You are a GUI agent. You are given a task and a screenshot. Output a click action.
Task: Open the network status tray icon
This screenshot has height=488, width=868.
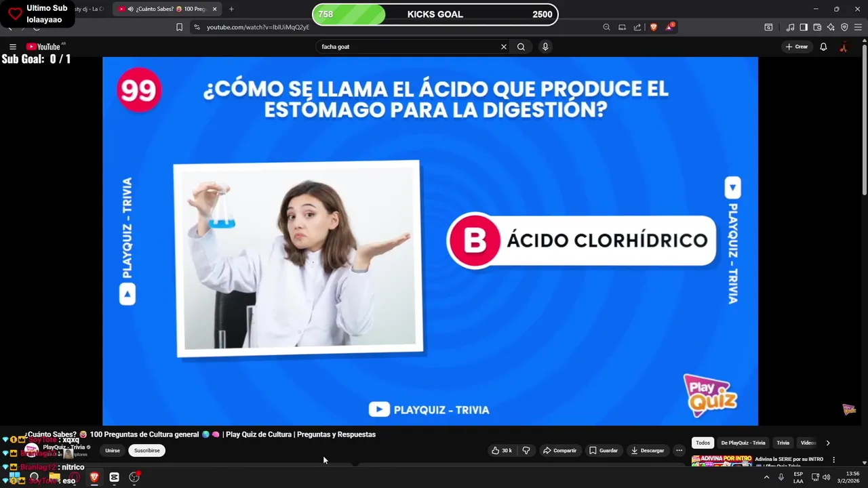click(x=815, y=477)
